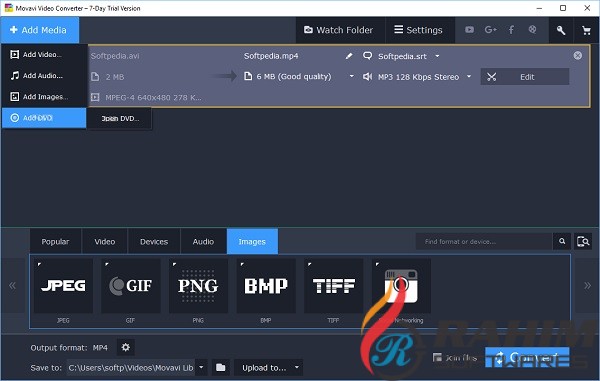Screen dimensions: 600x381
Task: Show previous formats with left chevron
Action: click(13, 286)
